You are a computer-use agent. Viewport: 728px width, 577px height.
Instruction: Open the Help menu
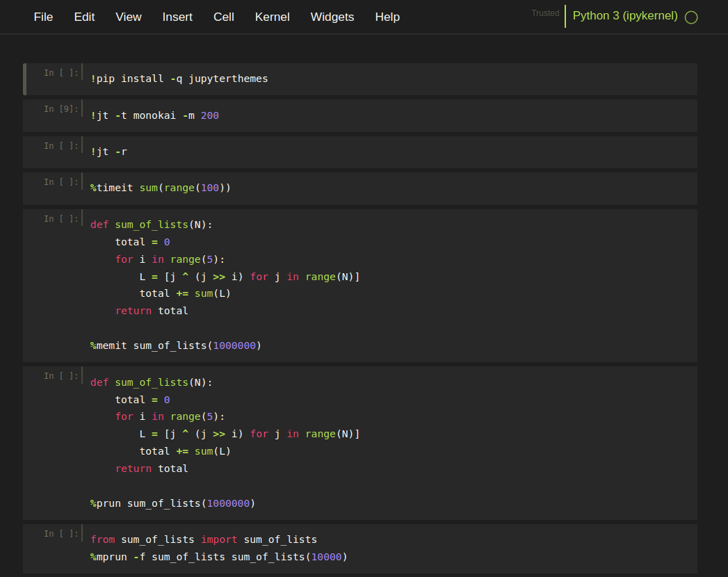point(387,17)
